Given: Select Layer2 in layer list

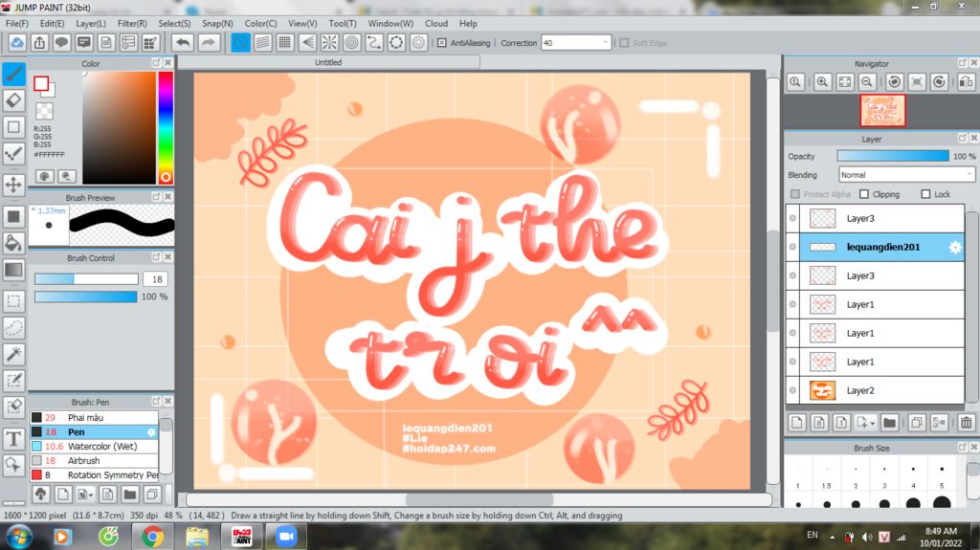Looking at the screenshot, I should (x=875, y=390).
